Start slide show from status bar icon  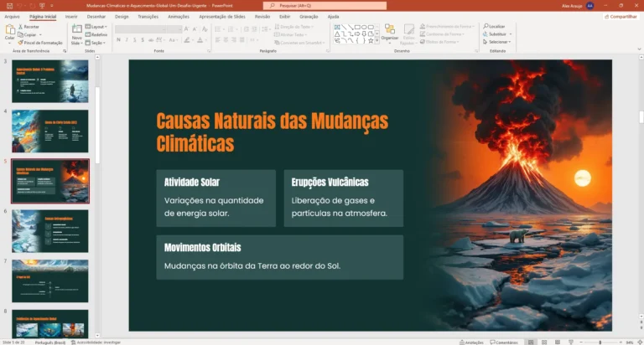(x=571, y=342)
